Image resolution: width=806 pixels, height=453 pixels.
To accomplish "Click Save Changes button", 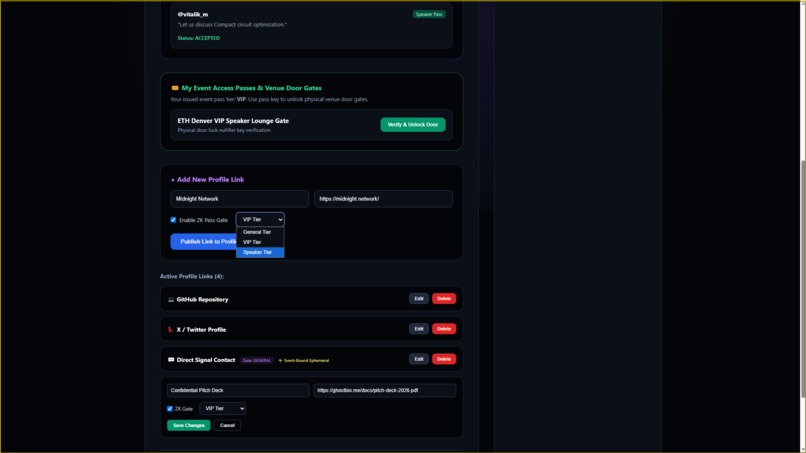I will (x=189, y=425).
